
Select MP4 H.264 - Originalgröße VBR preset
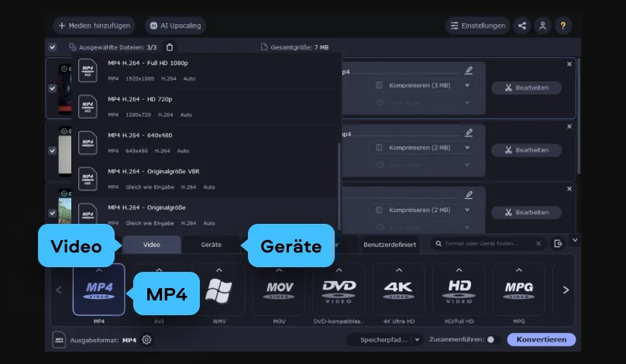pos(205,179)
